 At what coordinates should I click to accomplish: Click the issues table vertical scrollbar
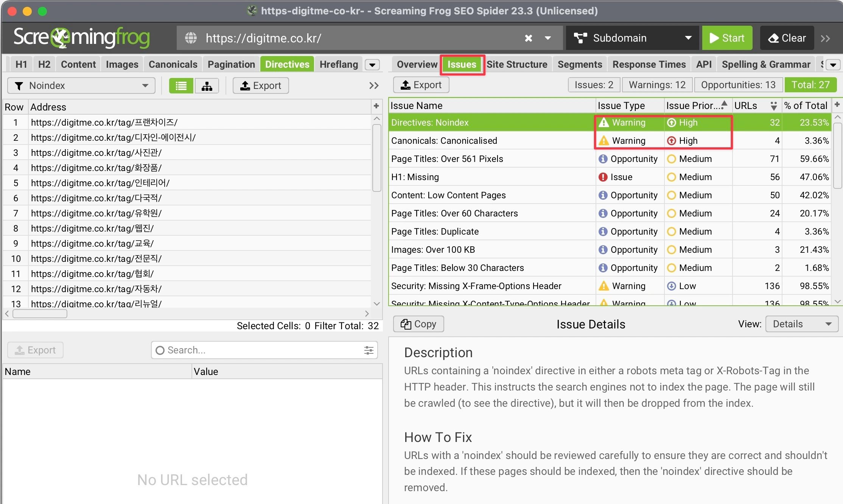[837, 155]
